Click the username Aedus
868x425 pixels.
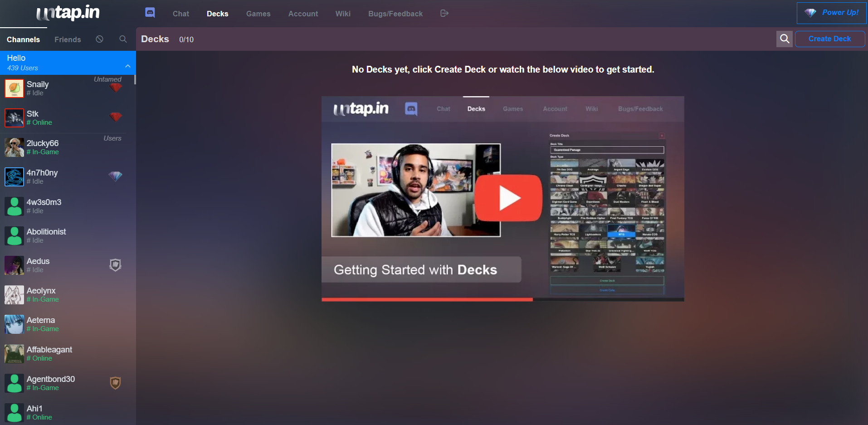pos(38,261)
